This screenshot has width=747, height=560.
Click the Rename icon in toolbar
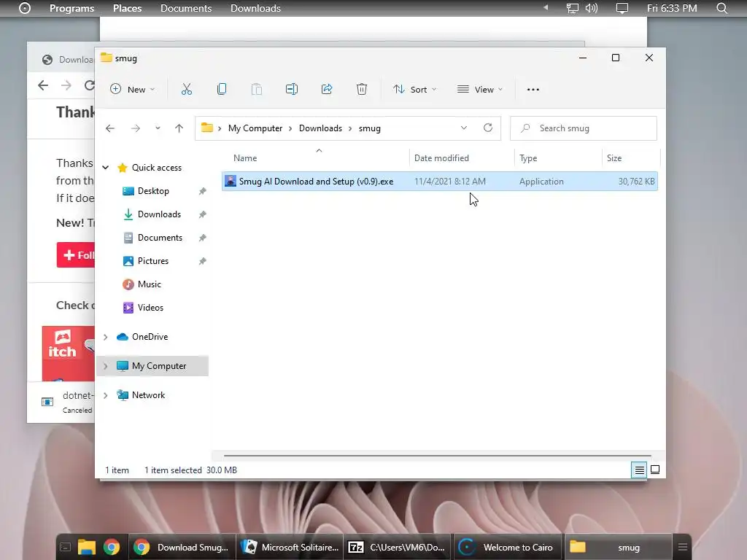point(292,89)
